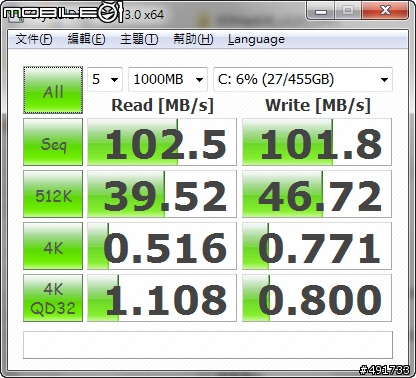This screenshot has height=378, width=416.
Task: Start the 4K benchmark test
Action: click(x=53, y=246)
